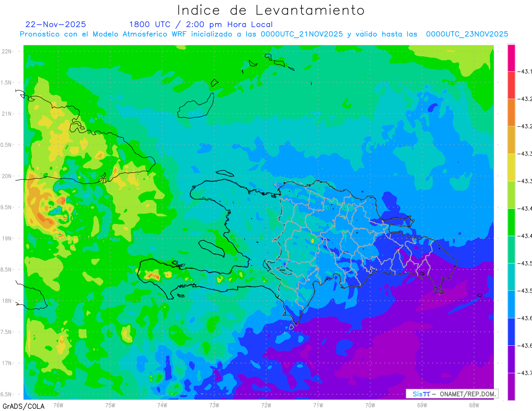Select the dark orange legend color swatch
Image resolution: width=532 pixels, height=411 pixels.
(511, 113)
